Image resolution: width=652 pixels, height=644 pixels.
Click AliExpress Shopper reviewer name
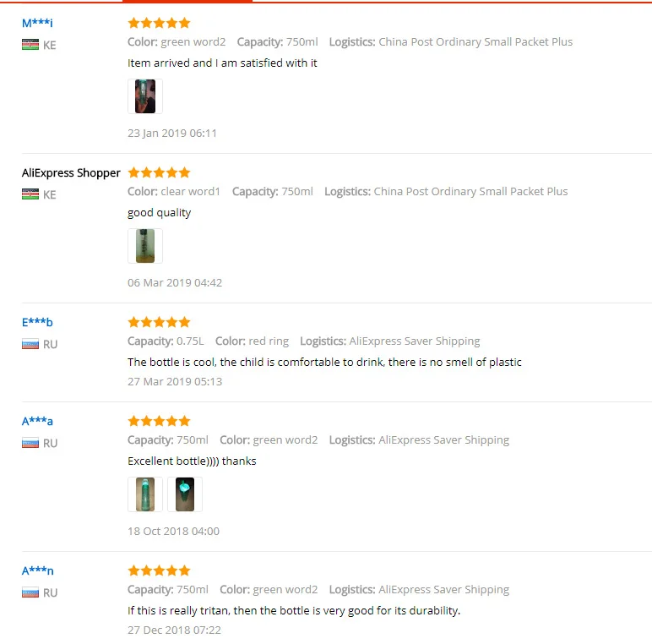pos(71,172)
